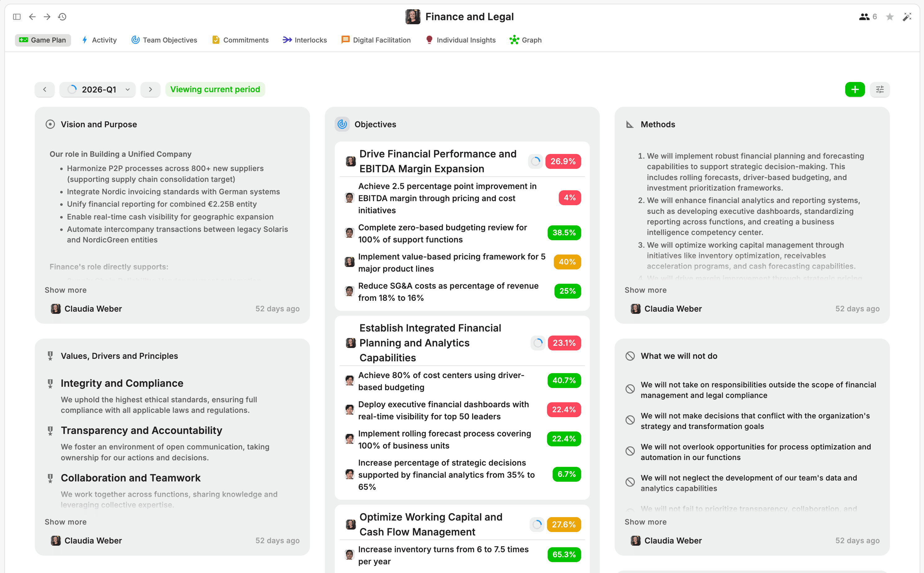The height and width of the screenshot is (573, 924).
Task: Open the history clock icon
Action: click(x=62, y=17)
